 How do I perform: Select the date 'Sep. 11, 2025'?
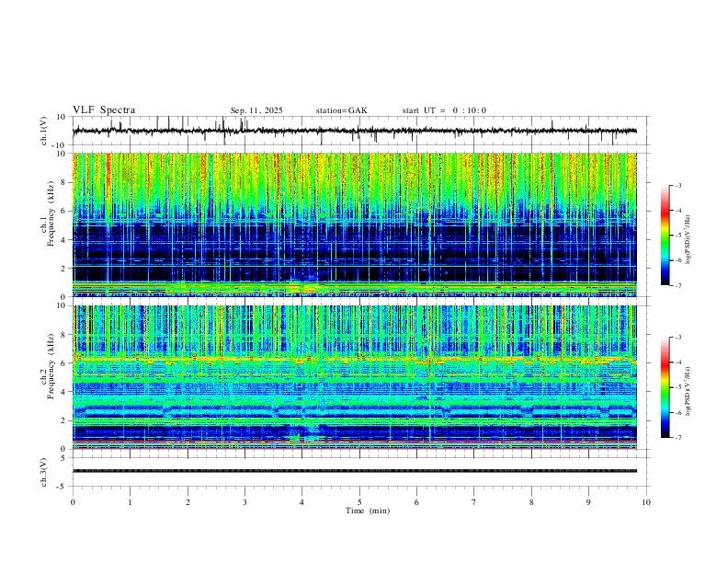click(256, 110)
